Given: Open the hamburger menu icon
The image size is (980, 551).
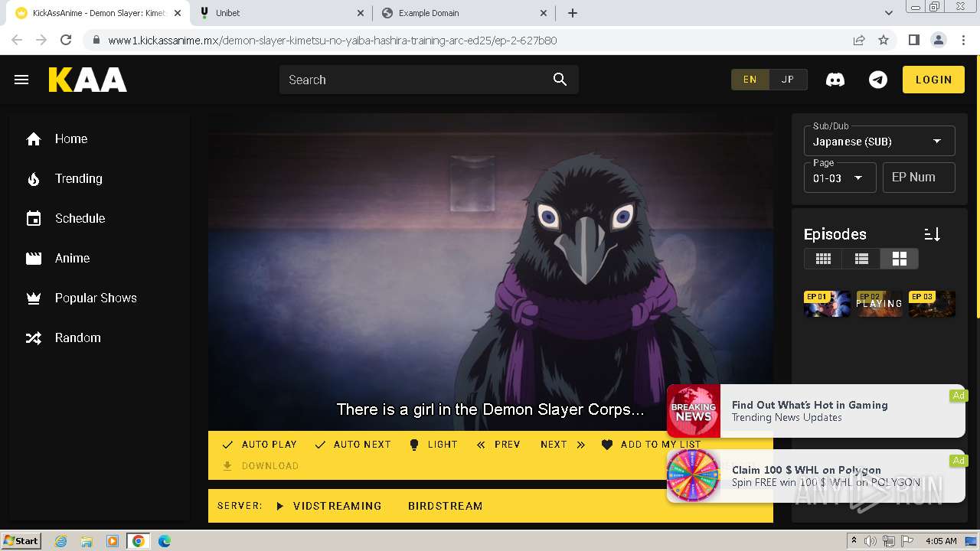Looking at the screenshot, I should (21, 80).
